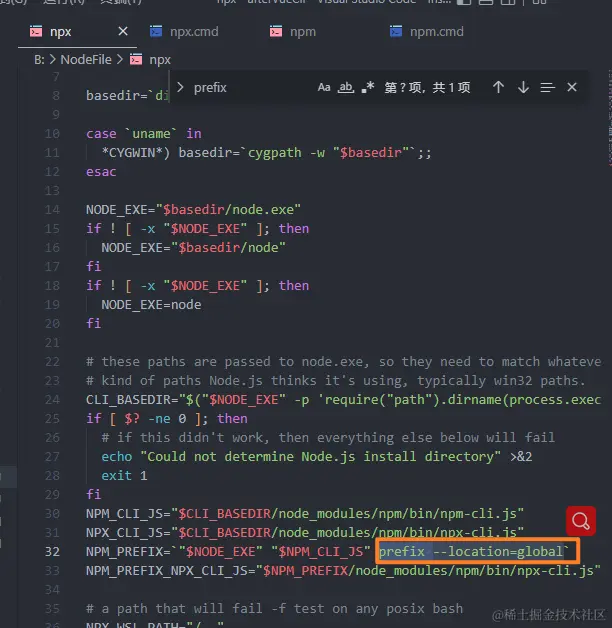The height and width of the screenshot is (628, 612).
Task: Click the npm tab file icon
Action: pos(276,31)
